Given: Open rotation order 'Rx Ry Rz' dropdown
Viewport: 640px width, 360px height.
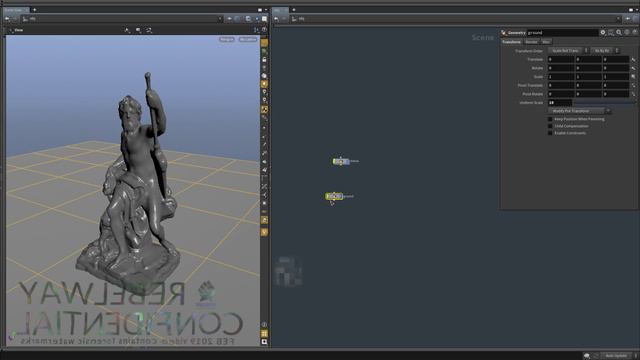Looking at the screenshot, I should pyautogui.click(x=605, y=51).
